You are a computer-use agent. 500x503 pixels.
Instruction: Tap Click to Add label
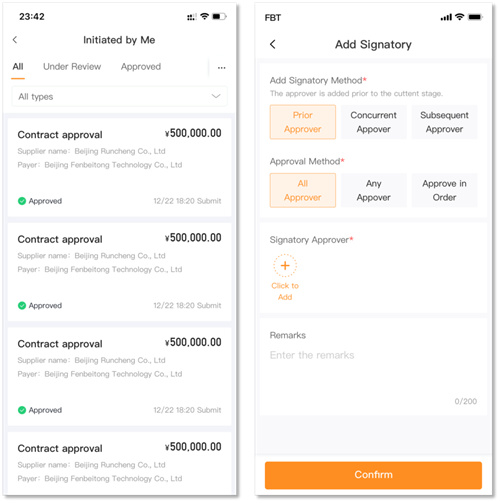[285, 291]
